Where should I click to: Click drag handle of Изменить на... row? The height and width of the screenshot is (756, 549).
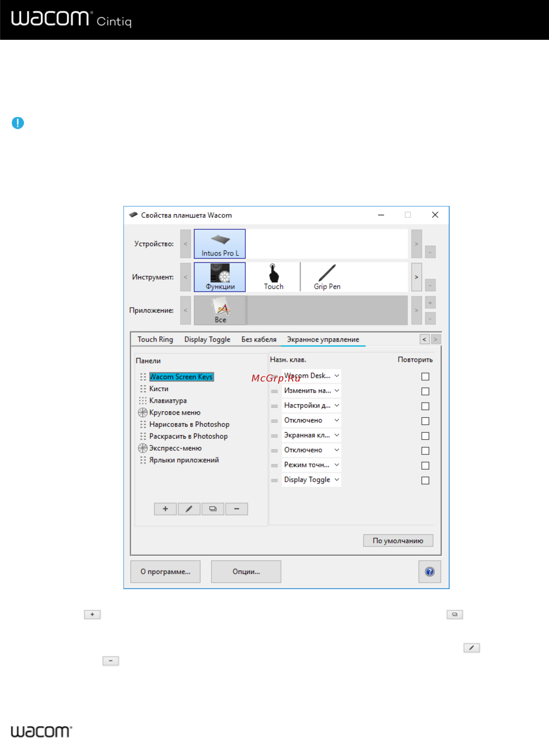(x=274, y=391)
